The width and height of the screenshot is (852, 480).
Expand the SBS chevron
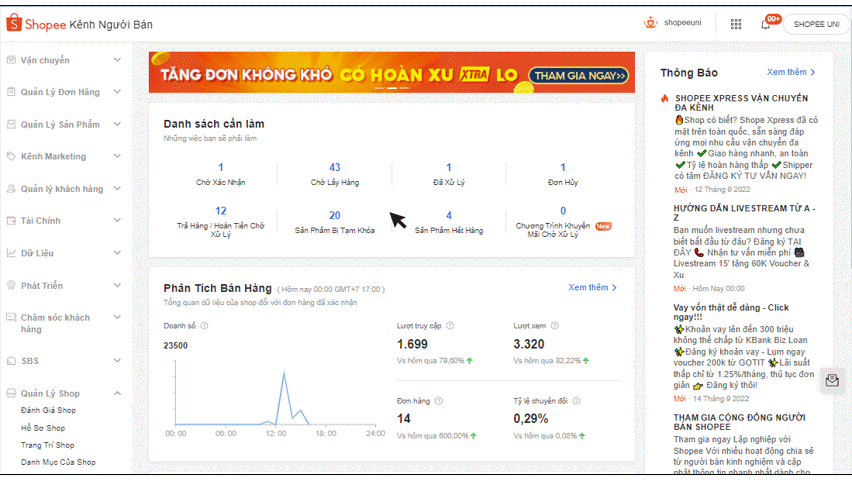[117, 360]
